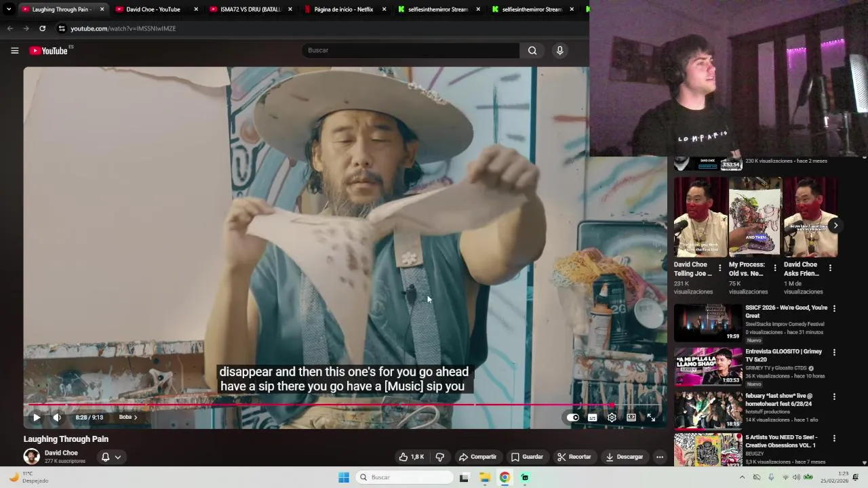Switch to the Netflix Página de inicio tab

(x=344, y=9)
